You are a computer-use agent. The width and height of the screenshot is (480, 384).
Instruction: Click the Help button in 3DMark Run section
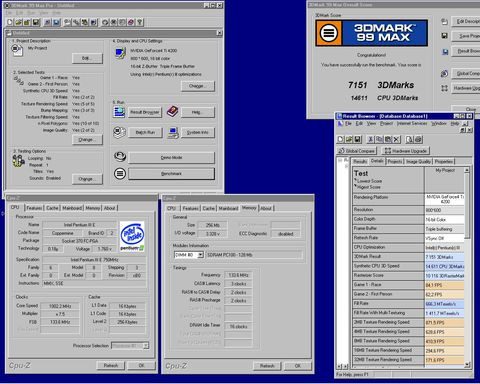point(198,112)
